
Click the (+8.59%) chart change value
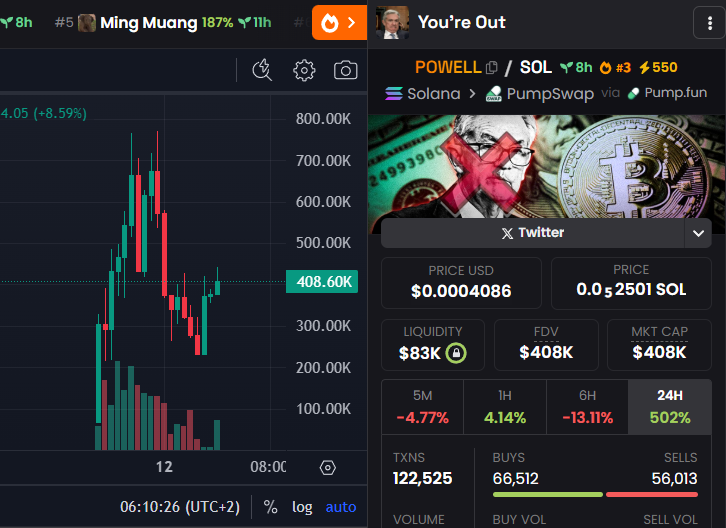tap(60, 113)
